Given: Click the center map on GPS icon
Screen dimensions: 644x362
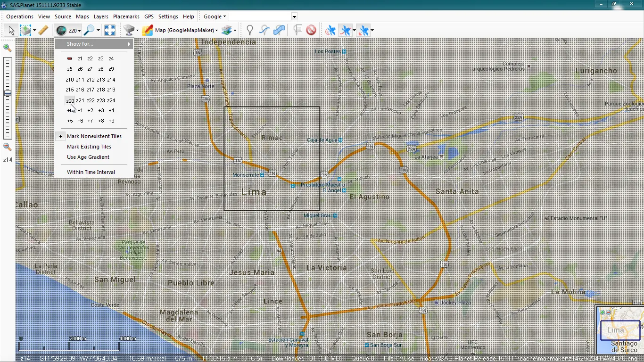Looking at the screenshot, I should pyautogui.click(x=363, y=30).
